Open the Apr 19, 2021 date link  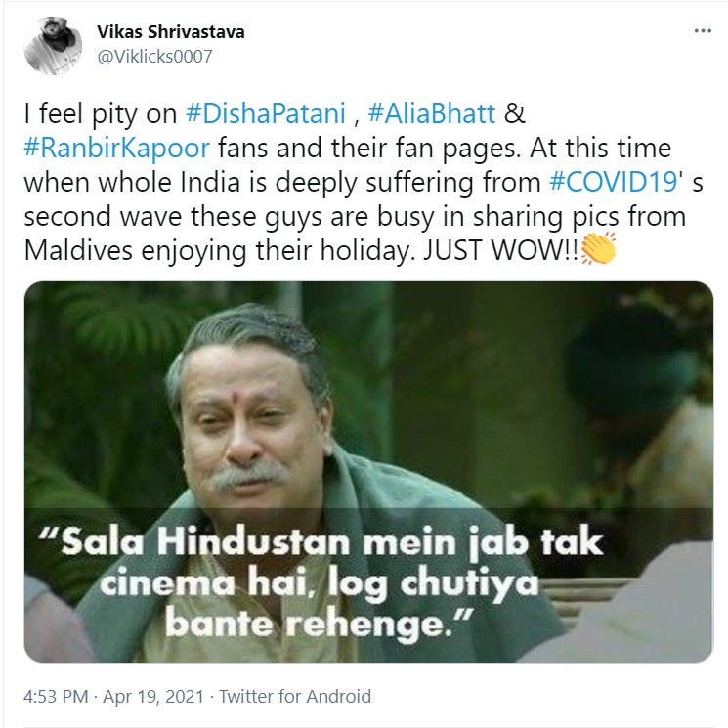coord(153,697)
